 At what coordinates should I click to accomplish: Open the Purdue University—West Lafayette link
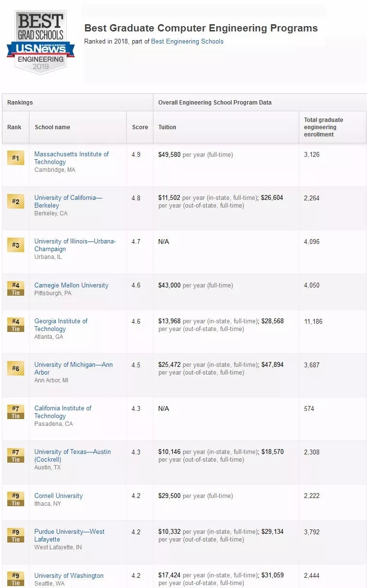[69, 535]
